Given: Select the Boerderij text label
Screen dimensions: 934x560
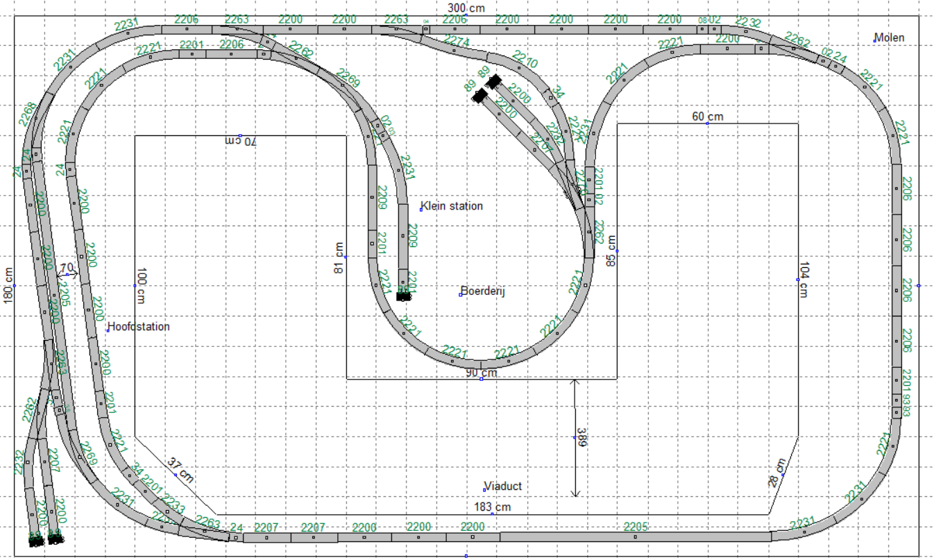Looking at the screenshot, I should tap(482, 291).
